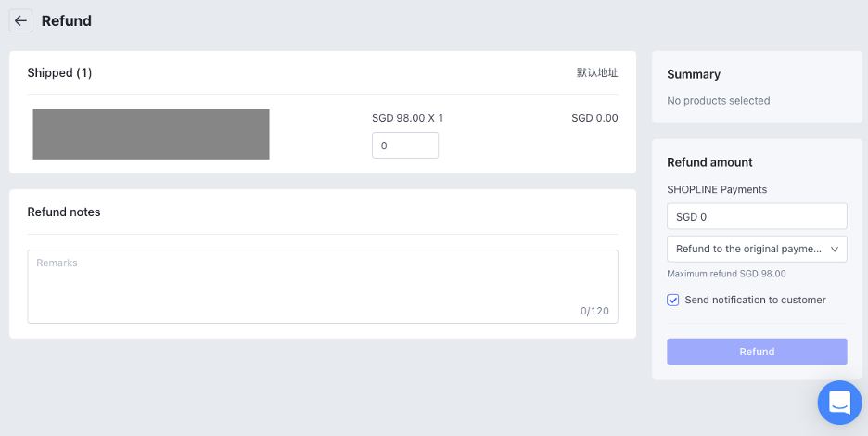
Task: Click the Refund page title
Action: 67,20
